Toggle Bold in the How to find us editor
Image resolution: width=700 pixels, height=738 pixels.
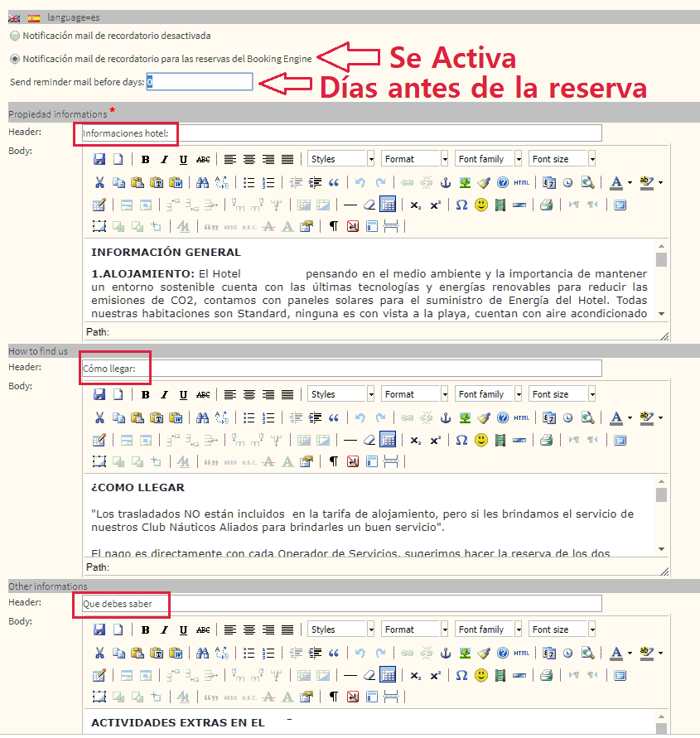click(x=145, y=395)
